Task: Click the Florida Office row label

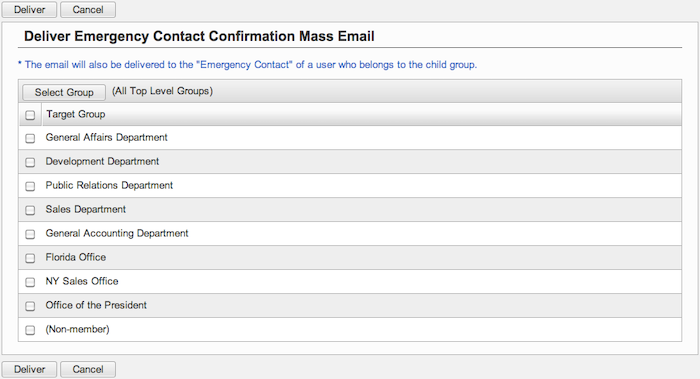Action: pos(75,257)
